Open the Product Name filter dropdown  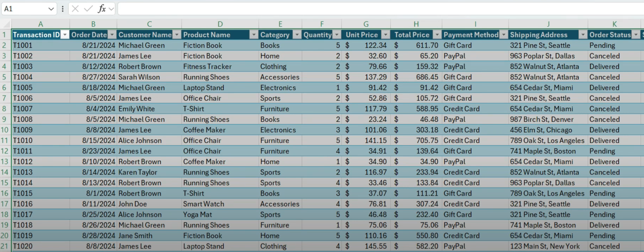254,35
